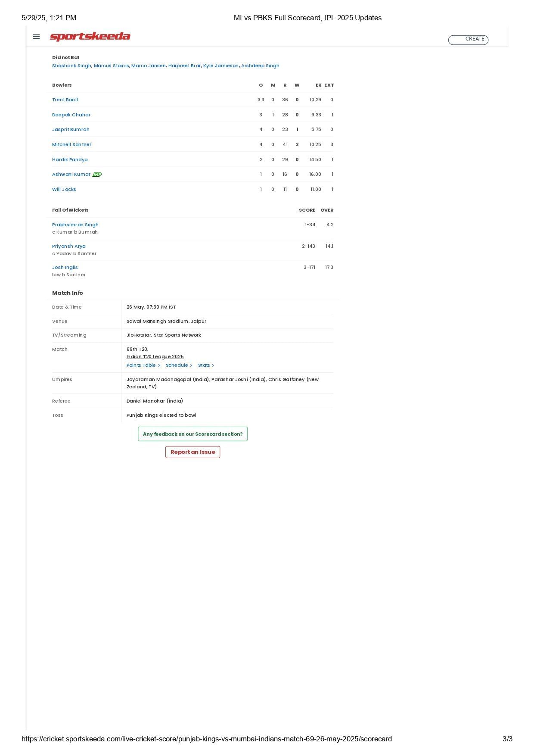
Task: Click Report an Issue button
Action: [x=192, y=452]
